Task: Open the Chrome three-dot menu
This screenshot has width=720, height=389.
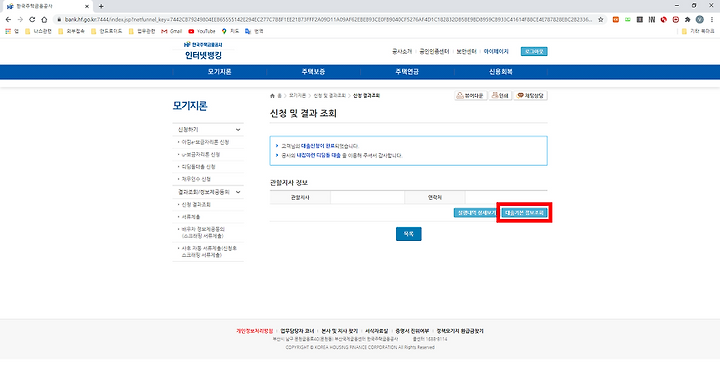Action: coord(712,19)
